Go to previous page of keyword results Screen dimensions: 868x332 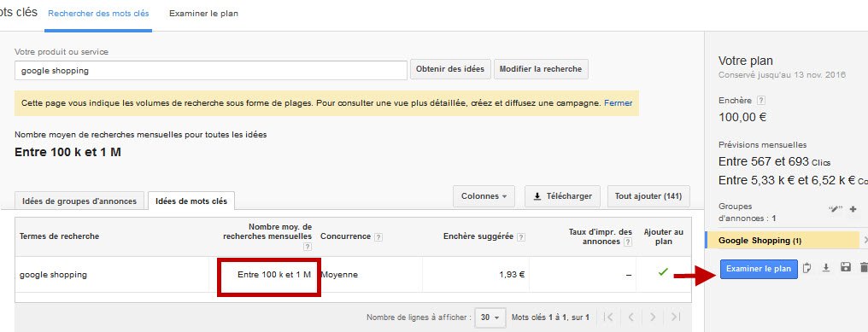click(630, 317)
